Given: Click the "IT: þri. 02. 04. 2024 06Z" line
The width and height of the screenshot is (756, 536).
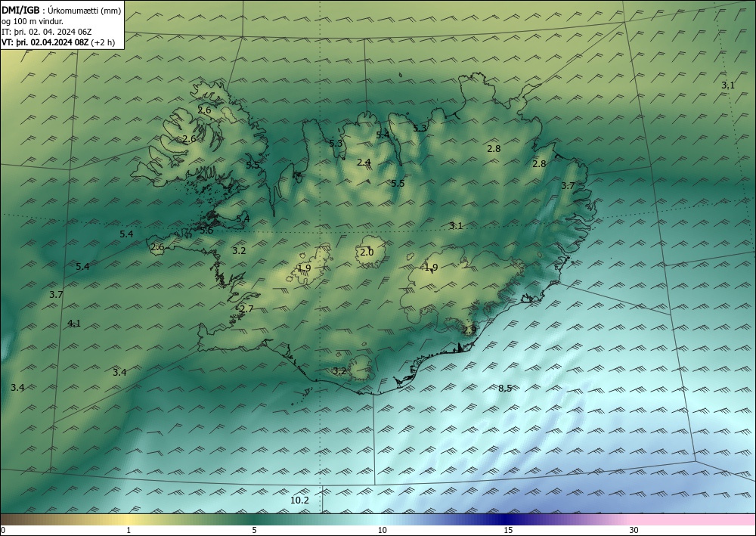Looking at the screenshot, I should click(x=46, y=32).
